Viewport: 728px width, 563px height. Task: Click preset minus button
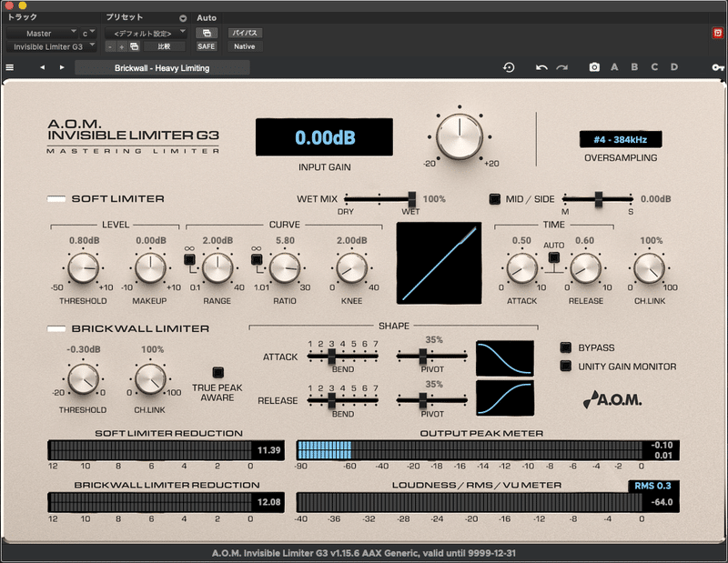[x=110, y=47]
